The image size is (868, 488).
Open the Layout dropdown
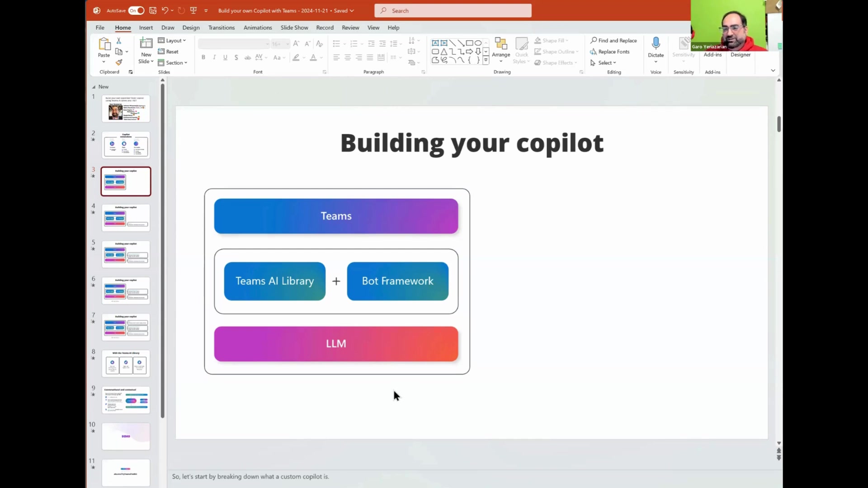pos(172,41)
